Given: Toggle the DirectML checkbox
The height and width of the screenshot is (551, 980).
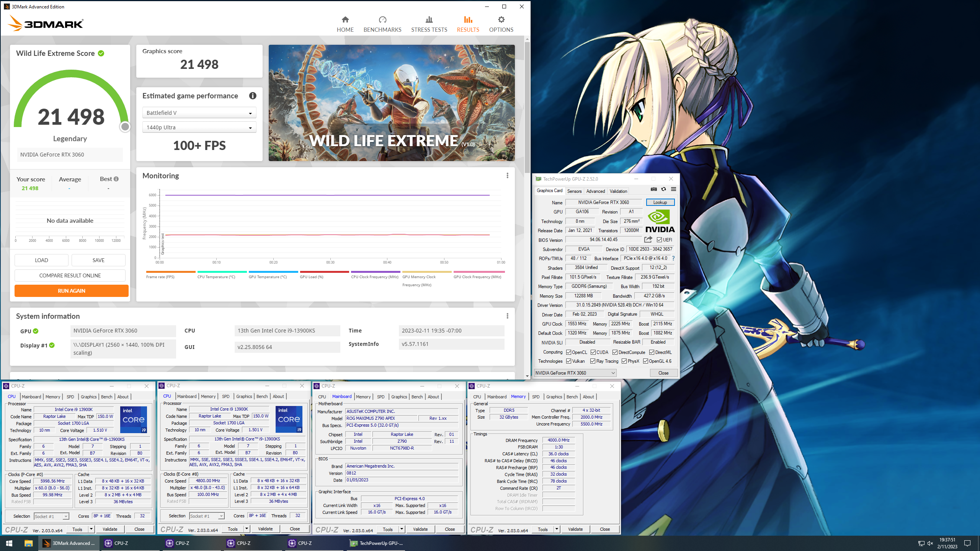Looking at the screenshot, I should pyautogui.click(x=652, y=352).
